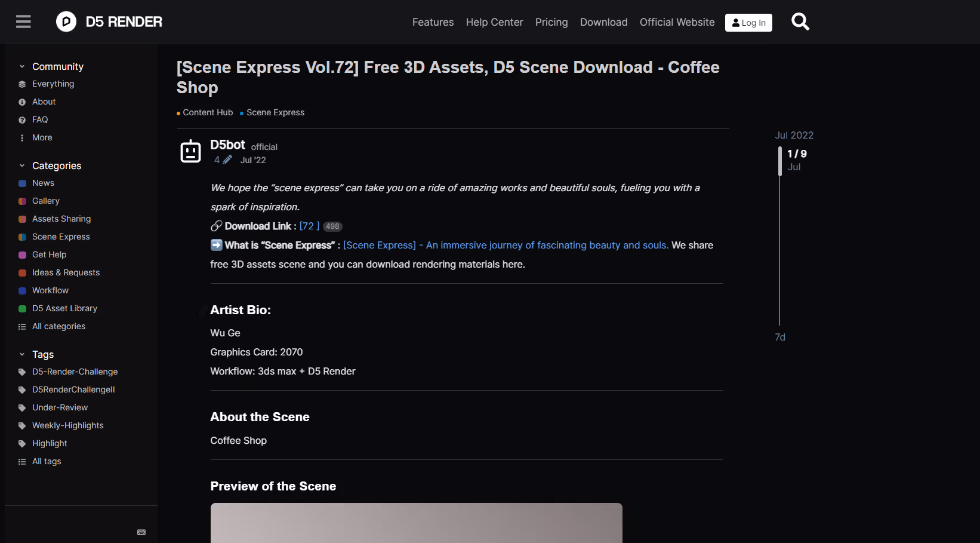Open All categories list
The image size is (980, 543).
coord(58,326)
